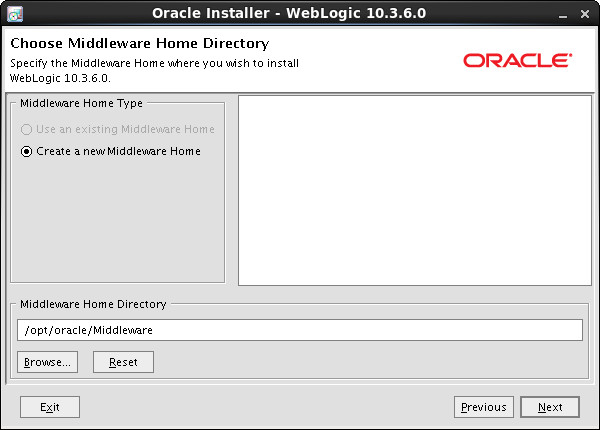Click the Middleware Home Directory group label
Image resolution: width=600 pixels, height=430 pixels.
click(x=93, y=304)
